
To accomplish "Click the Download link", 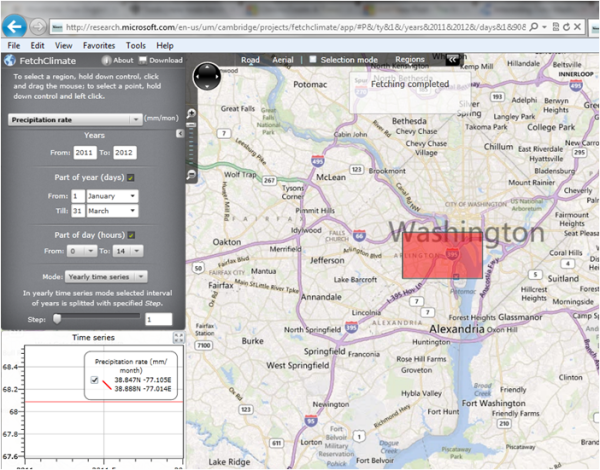I will tap(166, 60).
